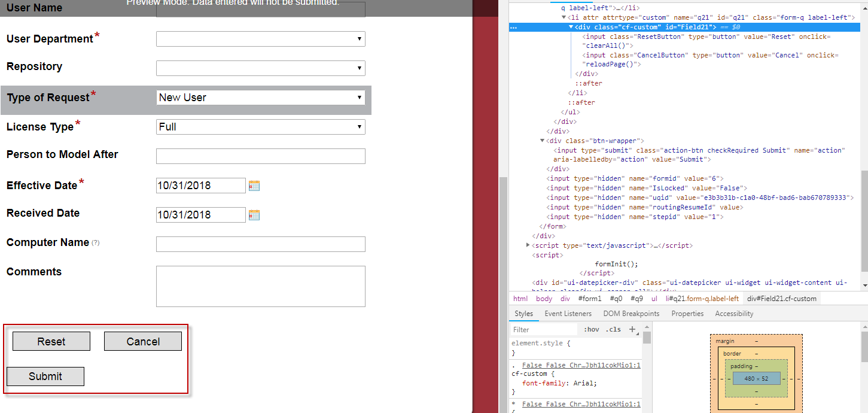The width and height of the screenshot is (868, 413).
Task: Click the Reset button
Action: 51,341
